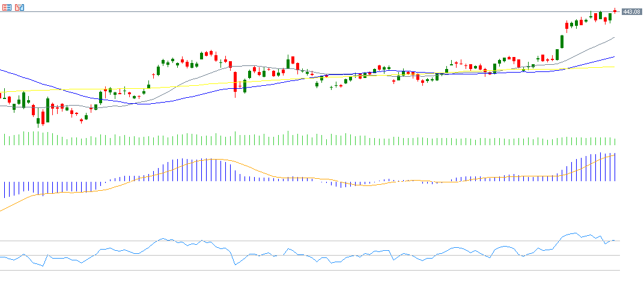Click the red and blue two-panel icon
Viewport: 644px width, 303px height.
pyautogui.click(x=19, y=7)
